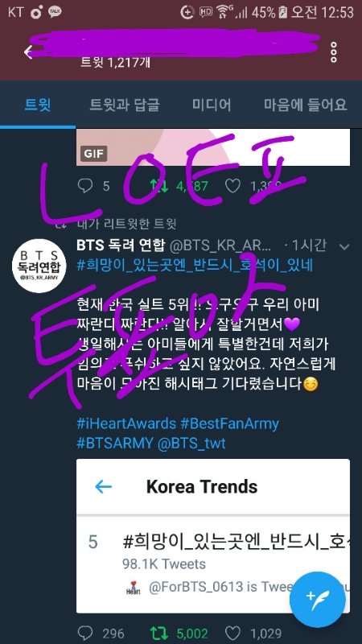This screenshot has height=644, width=362.
Task: Open the 미디어 tab
Action: point(212,105)
